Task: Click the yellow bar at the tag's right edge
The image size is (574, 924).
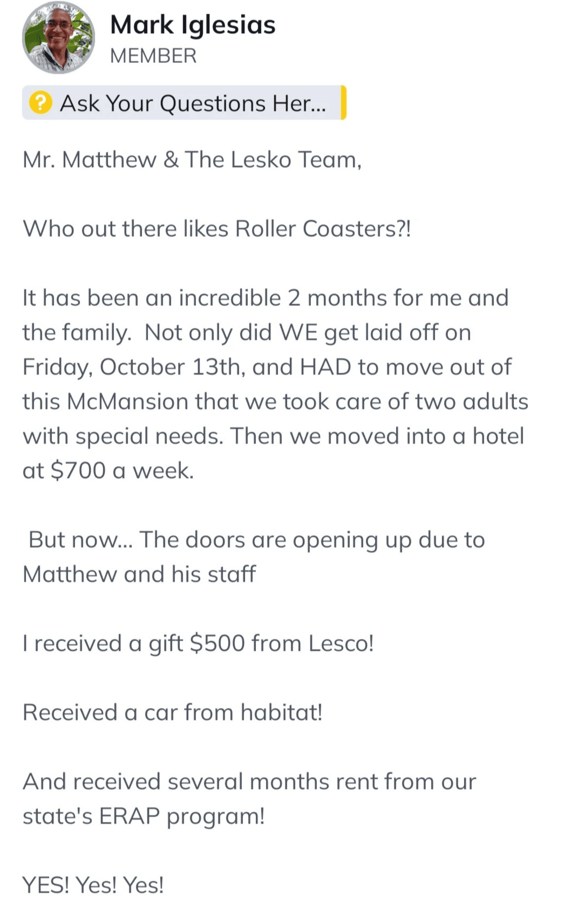Action: point(344,103)
